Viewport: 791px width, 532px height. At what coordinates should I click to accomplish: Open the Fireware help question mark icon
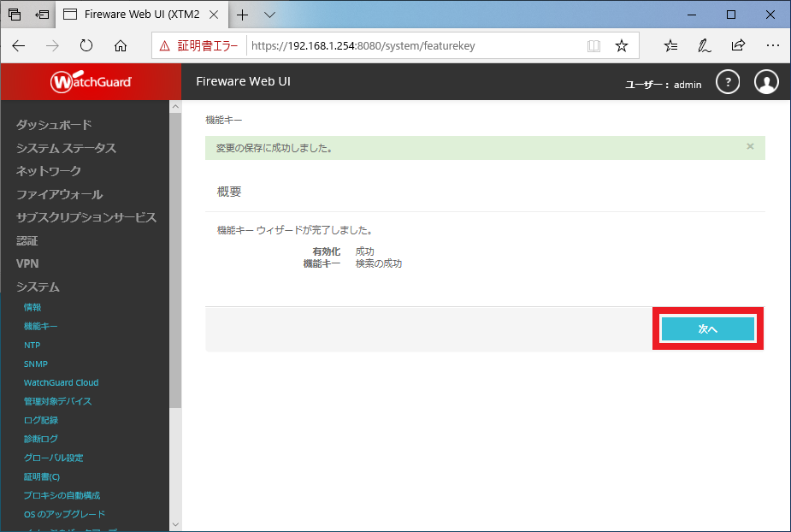pos(728,82)
